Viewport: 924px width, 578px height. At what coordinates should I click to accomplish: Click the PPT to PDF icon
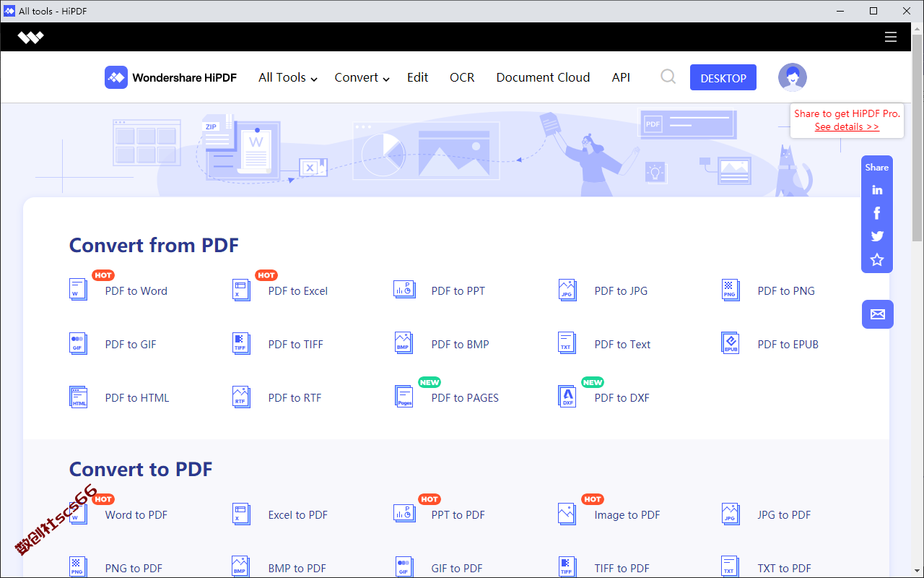point(404,514)
